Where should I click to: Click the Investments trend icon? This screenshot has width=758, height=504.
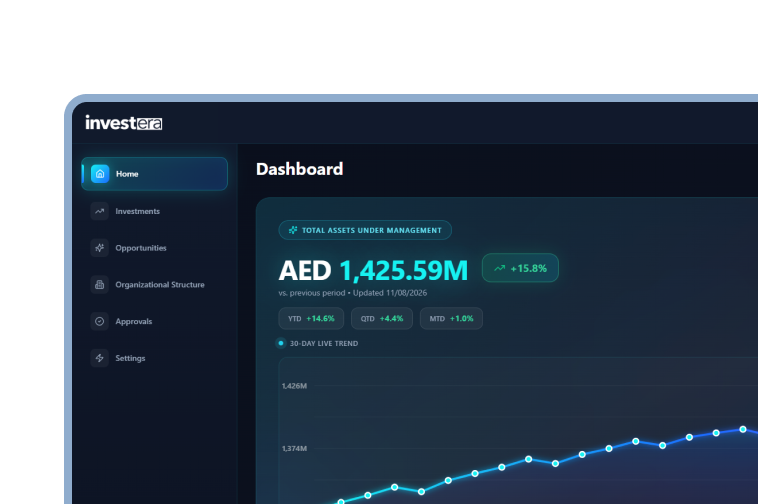[100, 211]
